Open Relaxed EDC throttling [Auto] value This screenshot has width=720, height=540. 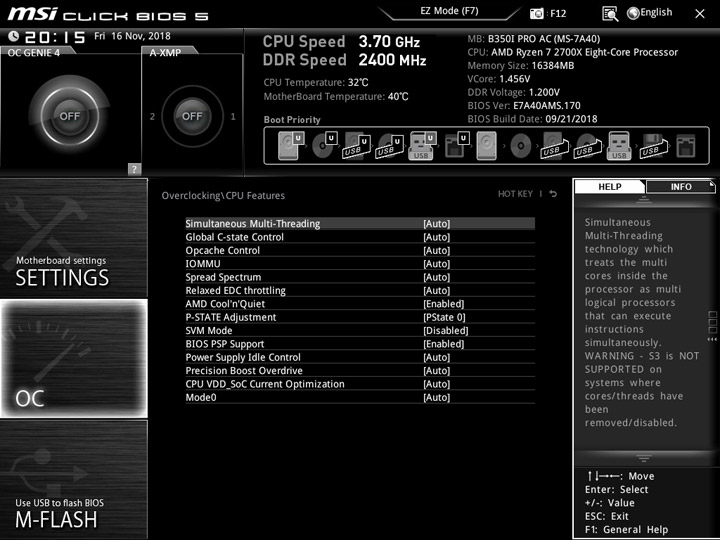437,290
